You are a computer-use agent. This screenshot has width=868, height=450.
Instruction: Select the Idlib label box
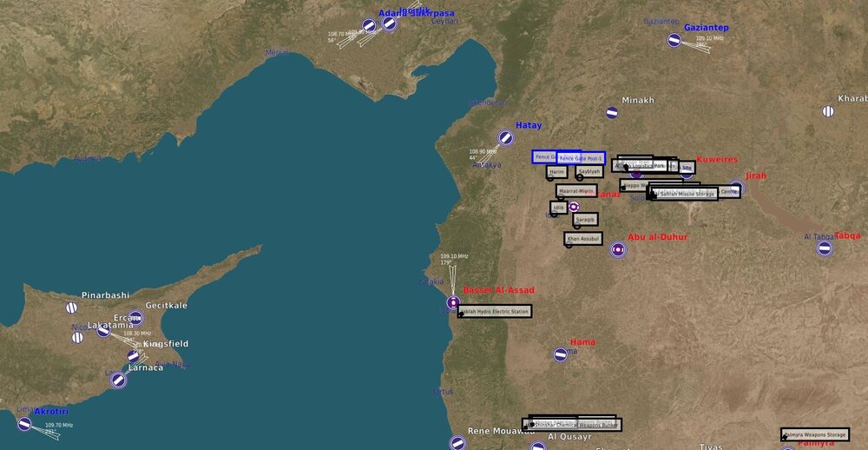(558, 208)
